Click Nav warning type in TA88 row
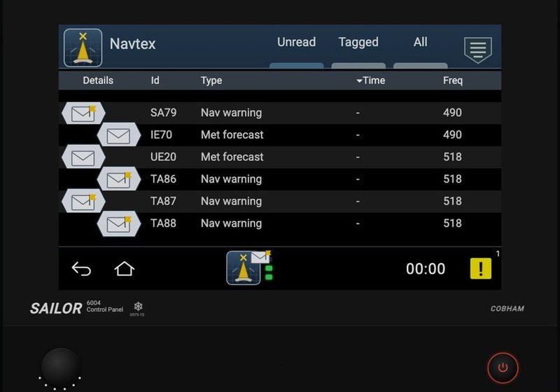This screenshot has height=392, width=560. tap(231, 224)
